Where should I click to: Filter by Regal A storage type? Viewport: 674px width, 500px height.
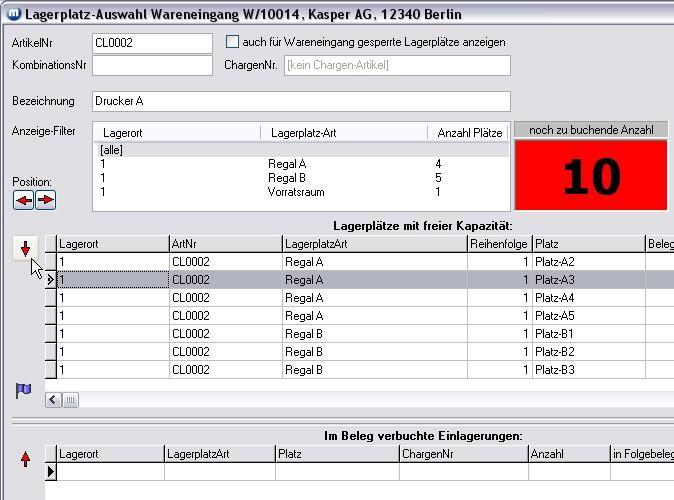point(287,164)
